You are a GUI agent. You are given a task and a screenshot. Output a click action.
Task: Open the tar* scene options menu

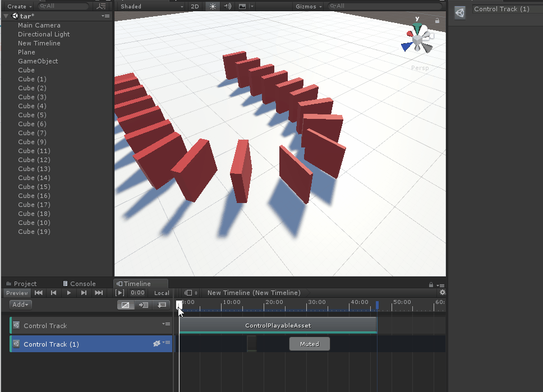pos(105,16)
